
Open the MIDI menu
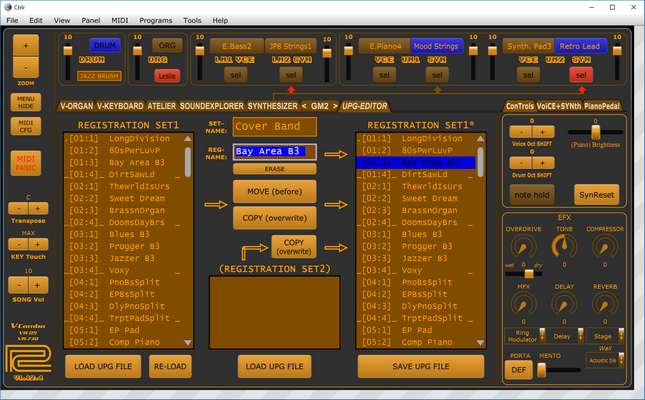pos(120,20)
